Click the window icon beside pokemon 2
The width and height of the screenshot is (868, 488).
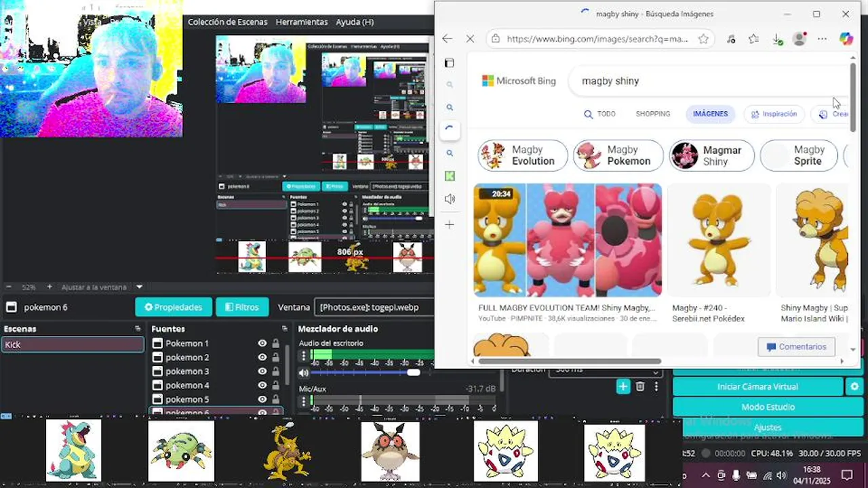click(x=158, y=357)
